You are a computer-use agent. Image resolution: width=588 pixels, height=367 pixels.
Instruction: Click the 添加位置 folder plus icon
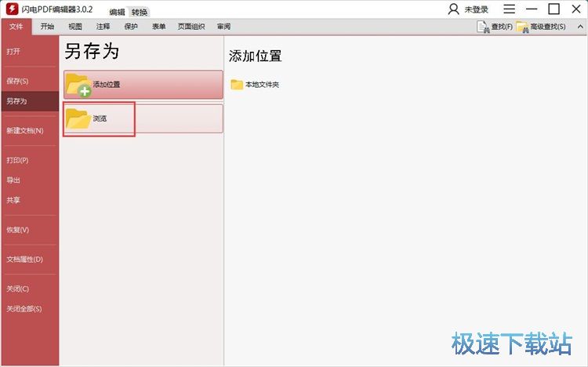tap(78, 85)
